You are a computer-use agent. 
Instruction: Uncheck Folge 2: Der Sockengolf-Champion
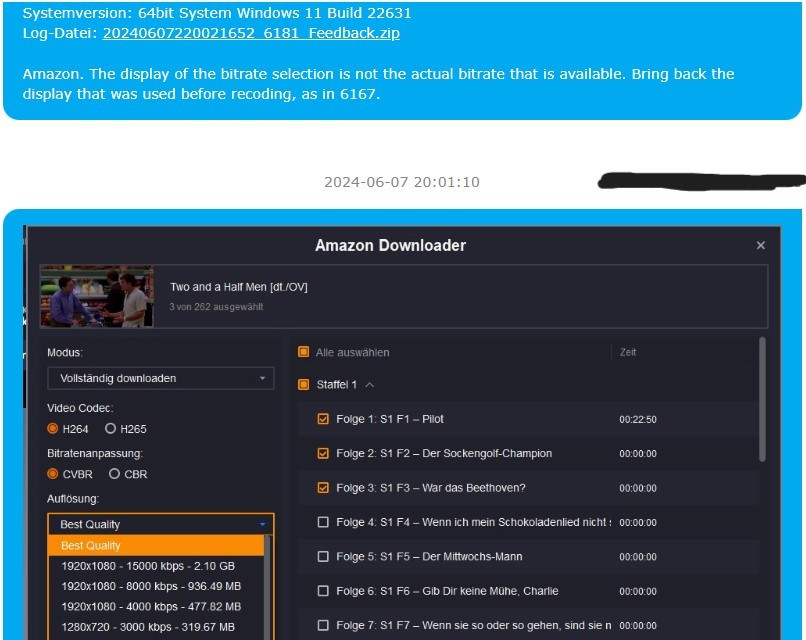pyautogui.click(x=323, y=453)
